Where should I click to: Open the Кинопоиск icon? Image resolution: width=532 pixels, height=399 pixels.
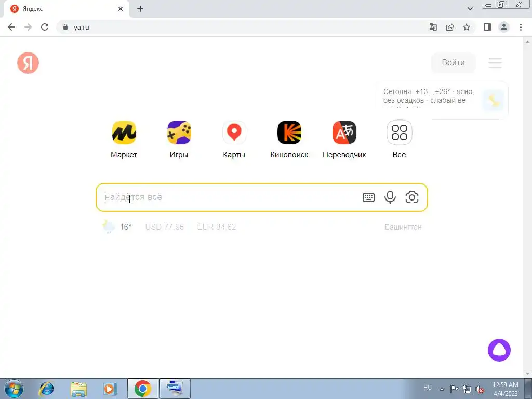click(289, 132)
